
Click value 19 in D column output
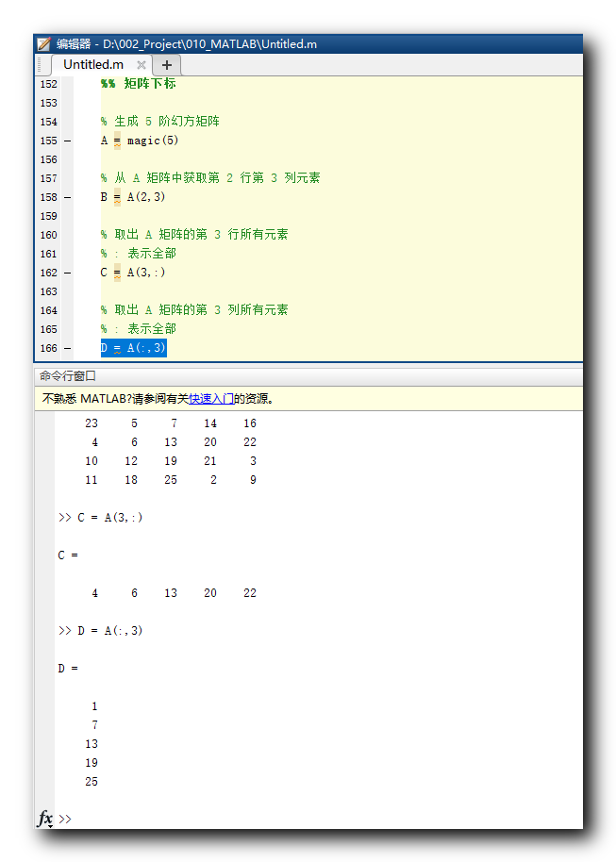[x=92, y=763]
